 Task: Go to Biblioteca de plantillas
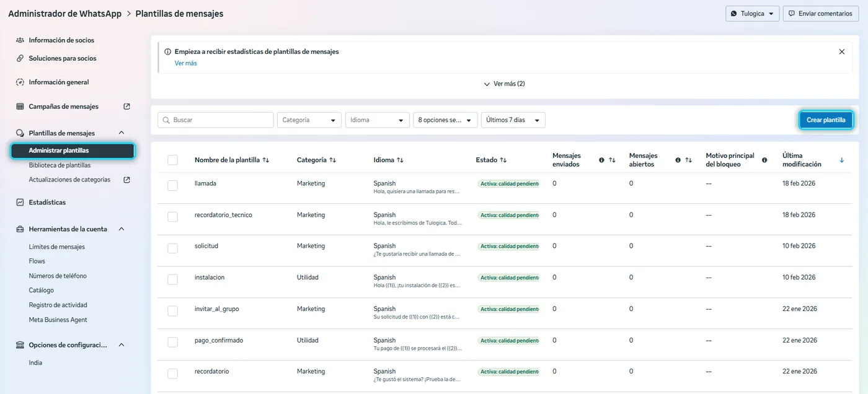point(60,165)
